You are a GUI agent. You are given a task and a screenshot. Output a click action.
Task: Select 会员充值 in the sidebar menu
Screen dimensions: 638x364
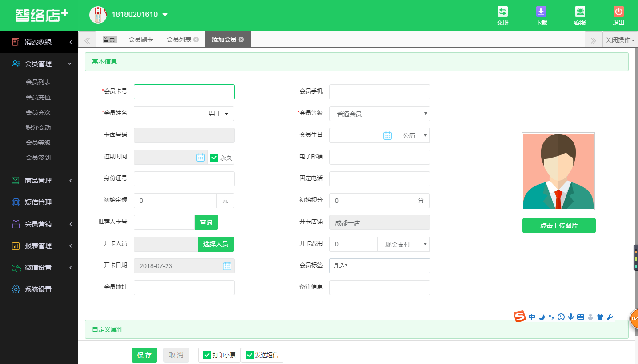point(38,97)
